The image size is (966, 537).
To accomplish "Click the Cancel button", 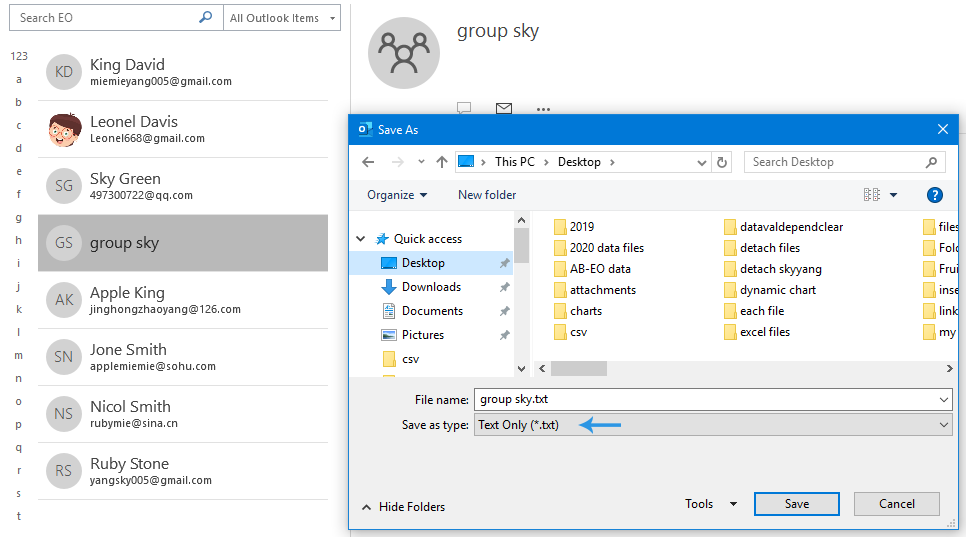I will (896, 504).
